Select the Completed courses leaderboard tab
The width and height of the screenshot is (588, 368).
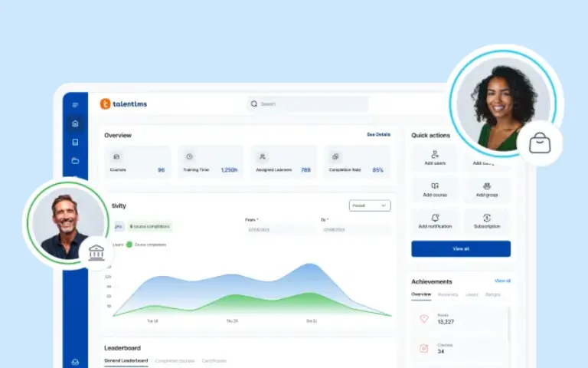click(x=175, y=361)
